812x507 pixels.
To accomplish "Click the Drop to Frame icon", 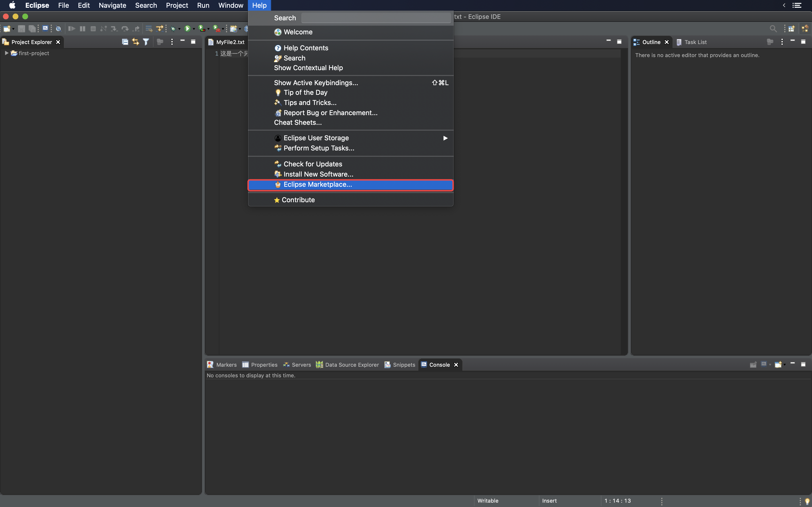I will tap(149, 29).
